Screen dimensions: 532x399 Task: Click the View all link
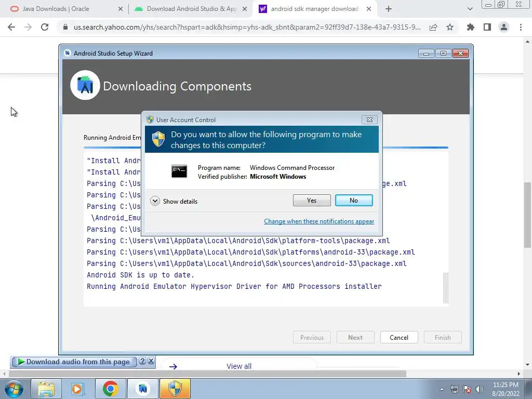click(239, 366)
